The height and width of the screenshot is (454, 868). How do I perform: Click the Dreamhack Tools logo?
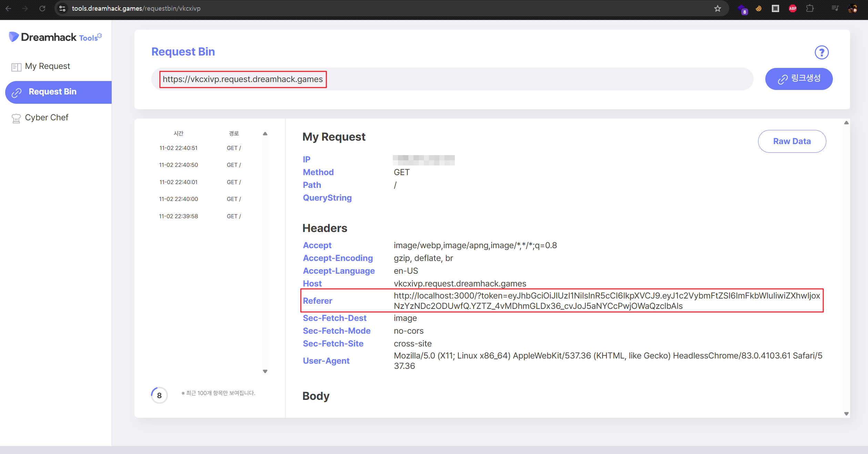pos(55,37)
